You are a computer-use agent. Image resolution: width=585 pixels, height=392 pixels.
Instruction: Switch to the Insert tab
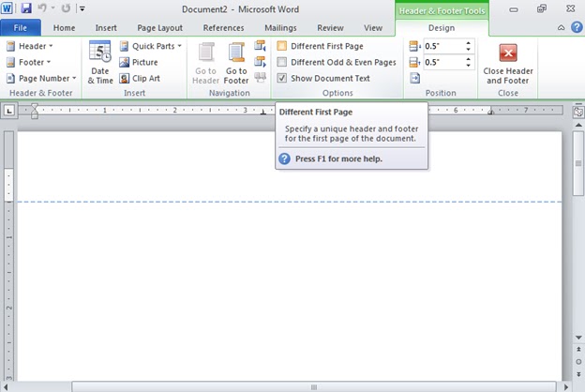pos(106,28)
